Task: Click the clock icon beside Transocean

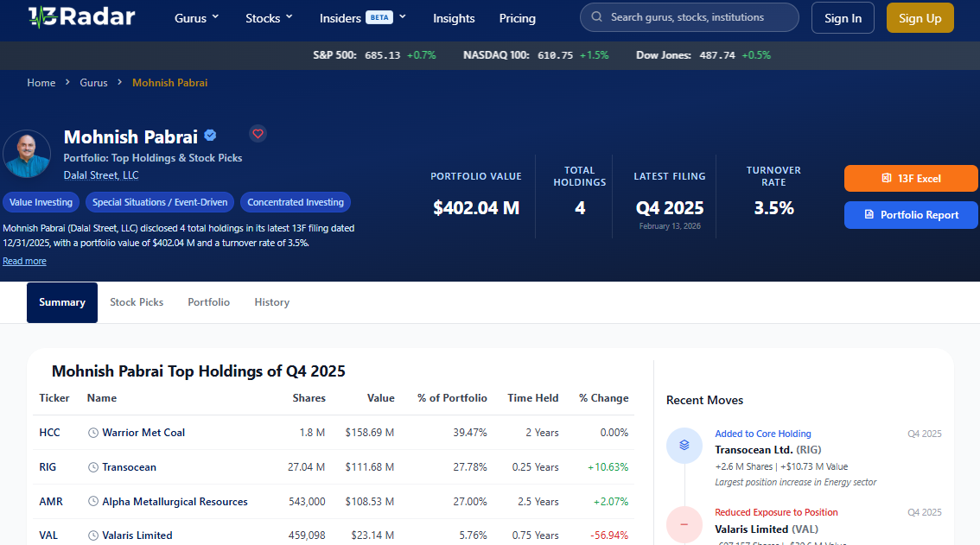Action: coord(93,467)
